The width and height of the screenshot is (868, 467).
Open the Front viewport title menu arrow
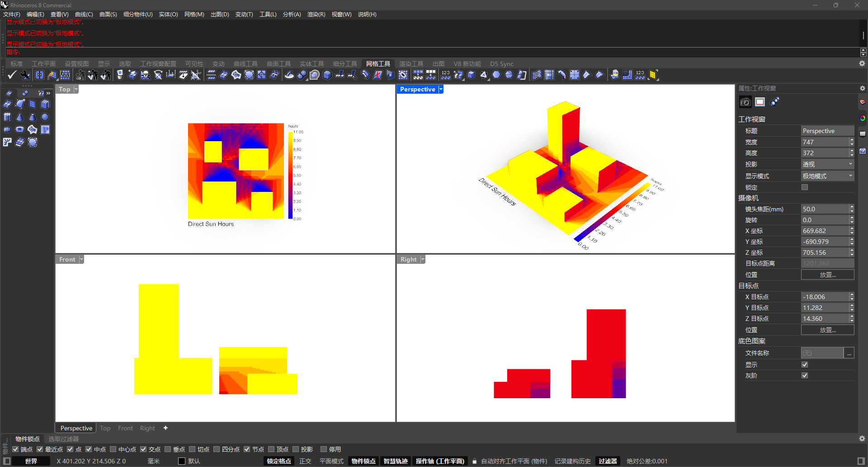coord(81,259)
